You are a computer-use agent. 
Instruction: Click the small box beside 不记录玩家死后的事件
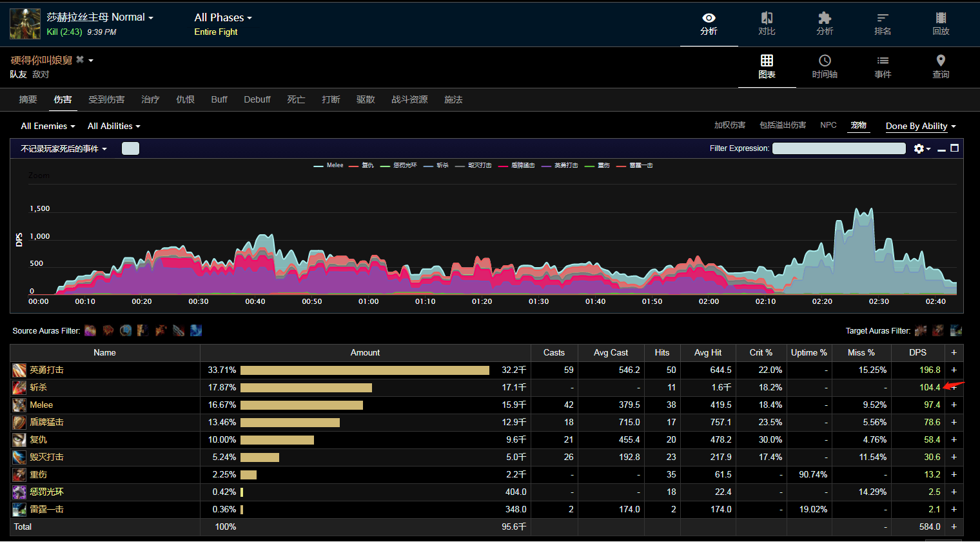[x=130, y=148]
